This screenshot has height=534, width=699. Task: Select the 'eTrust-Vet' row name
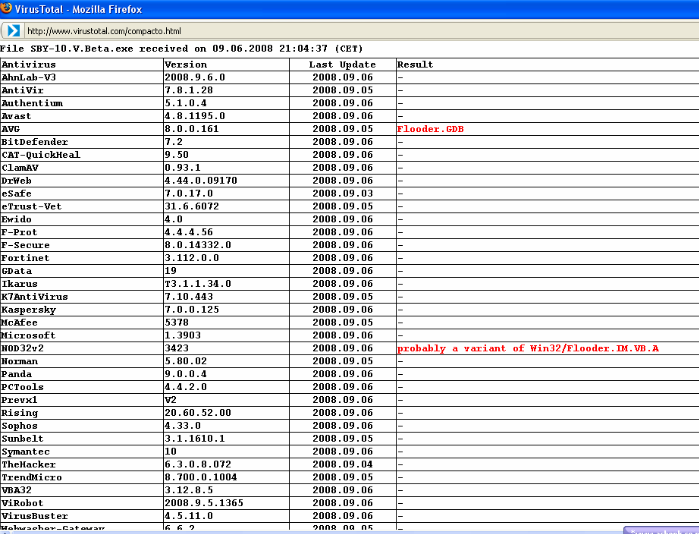(31, 206)
